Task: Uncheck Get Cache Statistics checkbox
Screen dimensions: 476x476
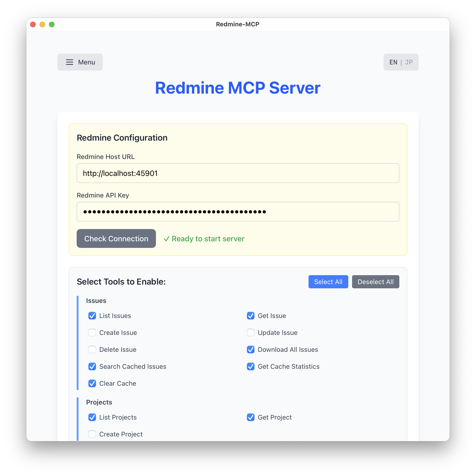Action: coord(250,366)
